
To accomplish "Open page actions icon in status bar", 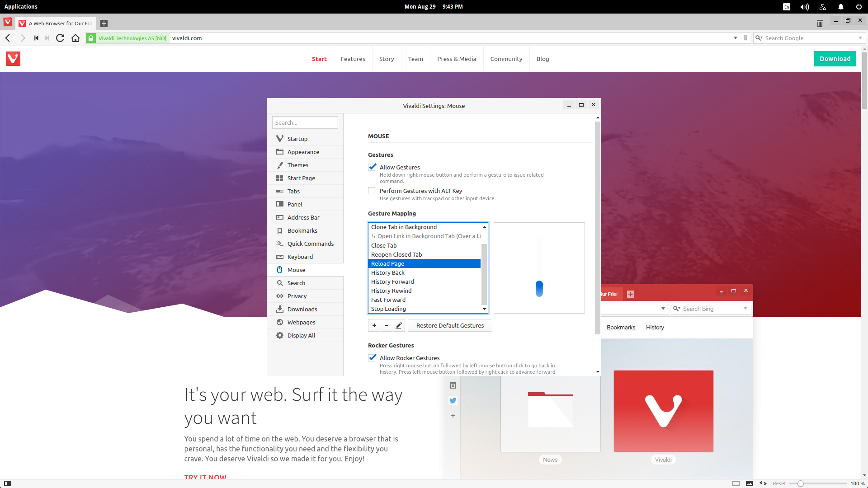I will (763, 483).
